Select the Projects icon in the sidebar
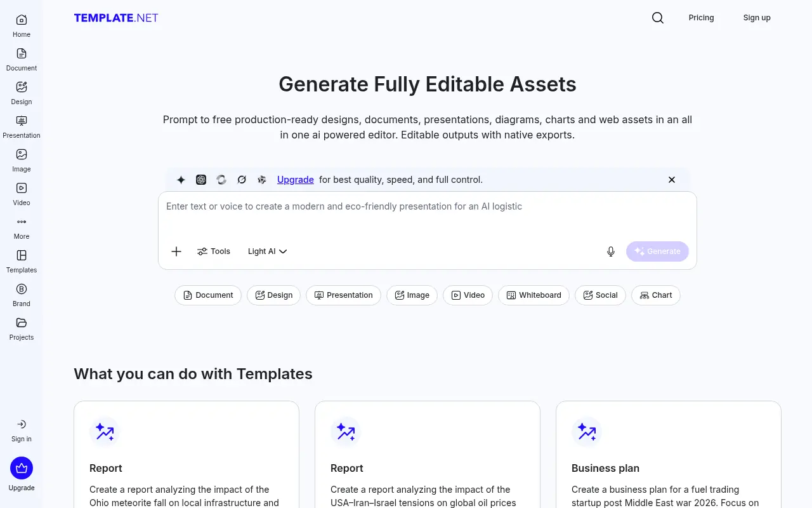Viewport: 812px width, 508px height. 21,327
